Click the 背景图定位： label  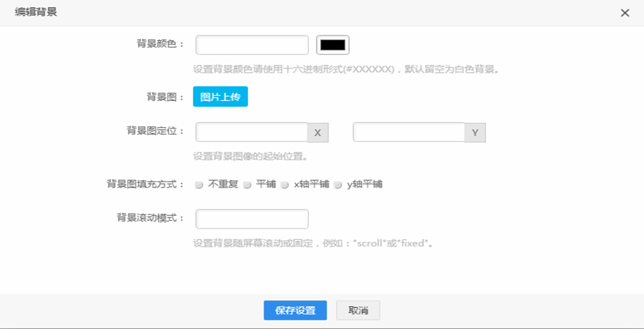point(155,131)
